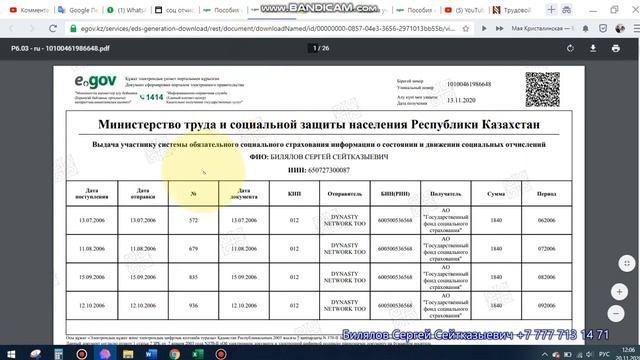Click the incognito icon next to new tab

[x=567, y=10]
